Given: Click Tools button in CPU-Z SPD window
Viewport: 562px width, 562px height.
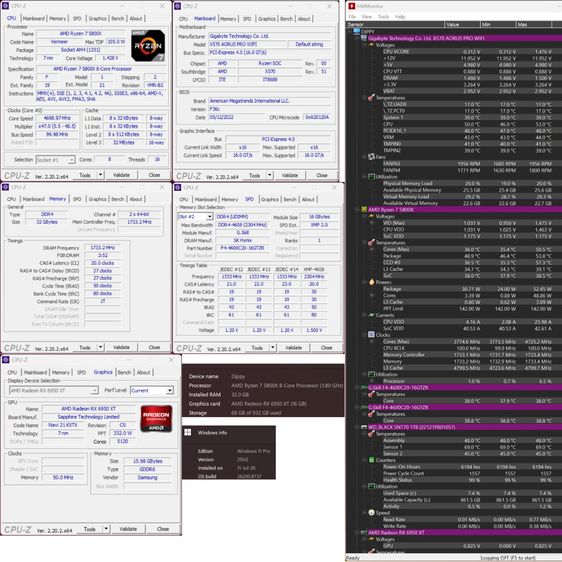Looking at the screenshot, I should pyautogui.click(x=257, y=348).
